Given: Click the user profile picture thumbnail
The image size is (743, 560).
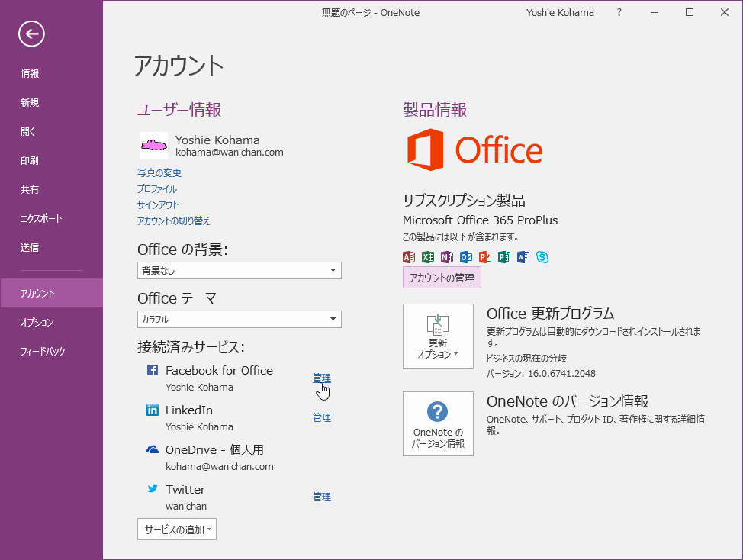Looking at the screenshot, I should pos(154,146).
